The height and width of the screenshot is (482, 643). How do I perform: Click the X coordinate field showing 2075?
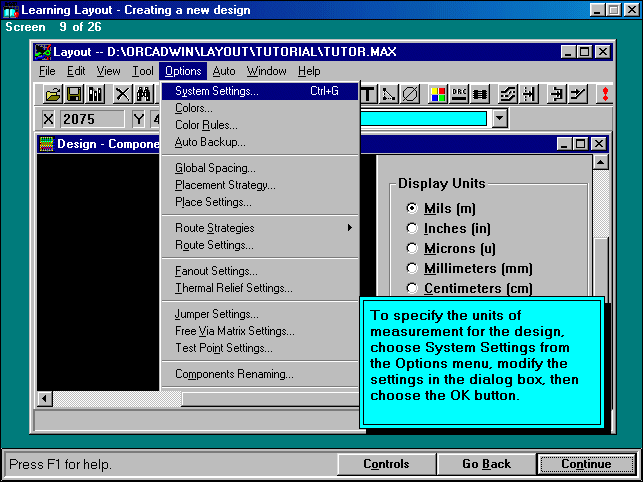(91, 119)
